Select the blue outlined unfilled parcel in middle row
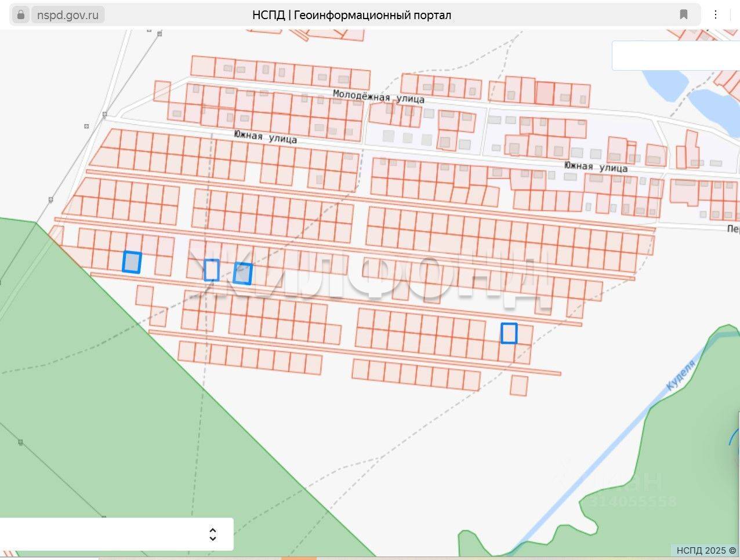 pyautogui.click(x=212, y=270)
